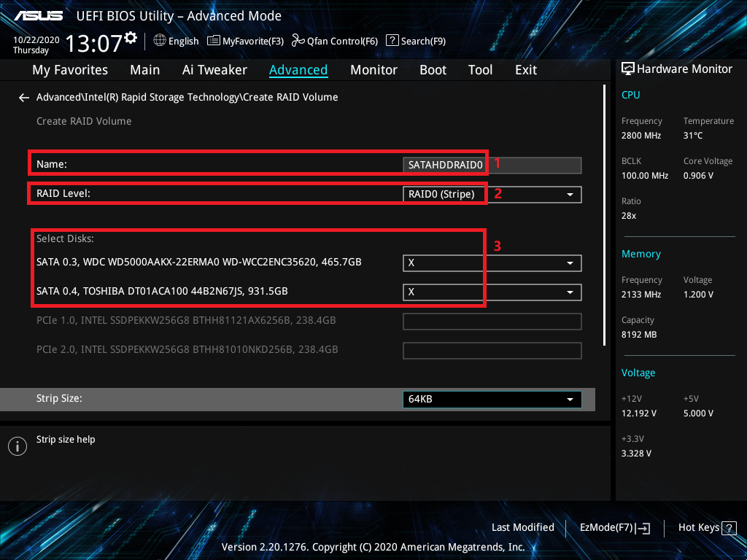Switch to the Ai Tweaker tab

pyautogui.click(x=214, y=70)
